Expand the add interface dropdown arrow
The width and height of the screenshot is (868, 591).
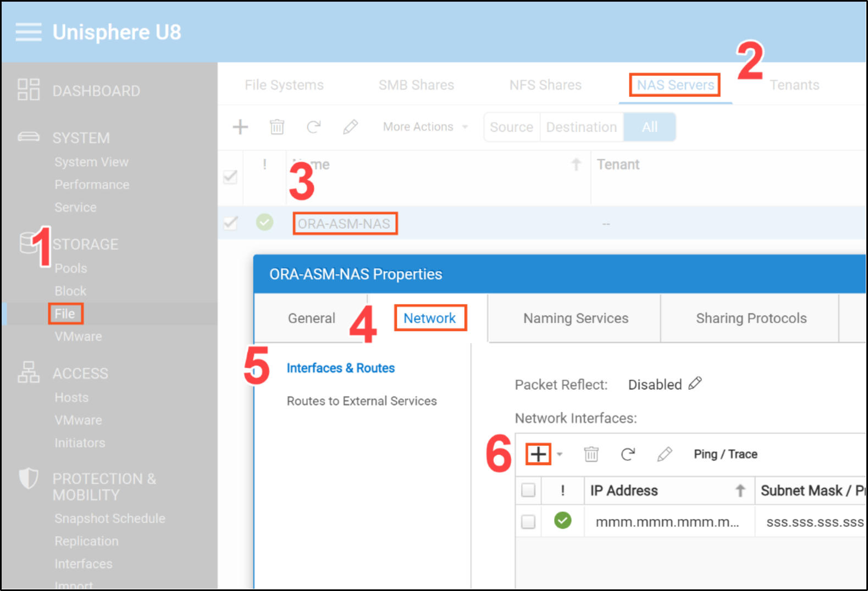(560, 454)
